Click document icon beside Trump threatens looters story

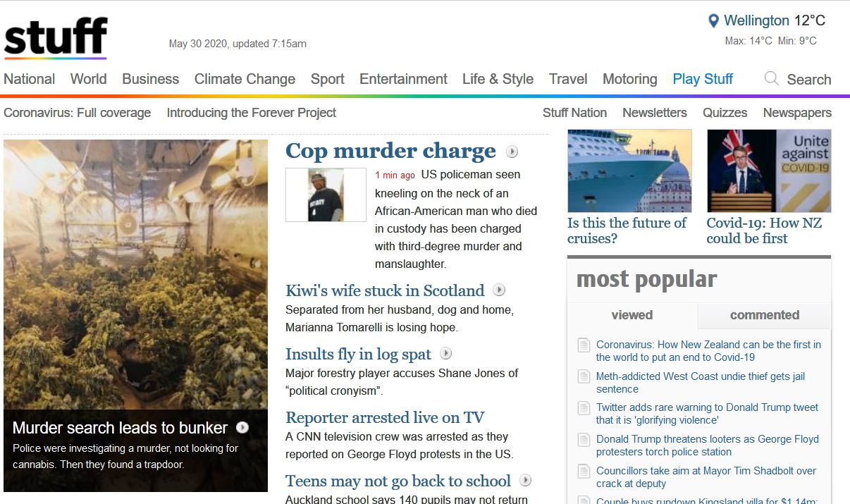(584, 440)
